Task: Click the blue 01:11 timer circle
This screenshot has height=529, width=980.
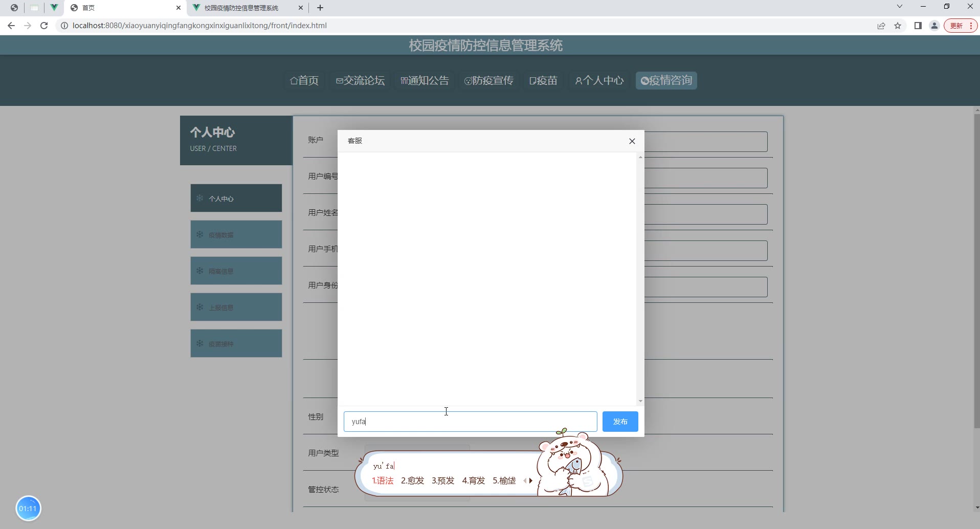Action: tap(28, 509)
